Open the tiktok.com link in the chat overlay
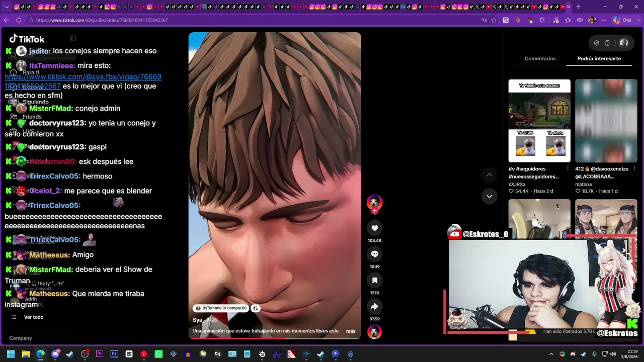 click(x=83, y=81)
